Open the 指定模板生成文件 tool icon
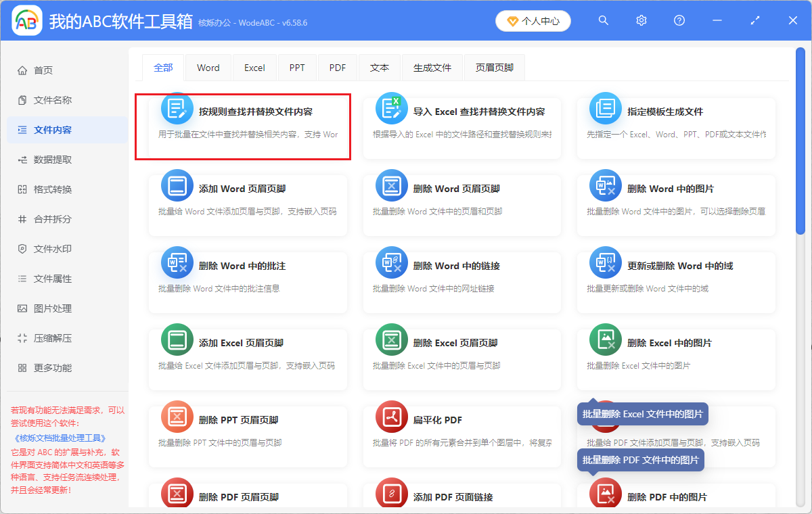This screenshot has height=514, width=812. point(606,108)
